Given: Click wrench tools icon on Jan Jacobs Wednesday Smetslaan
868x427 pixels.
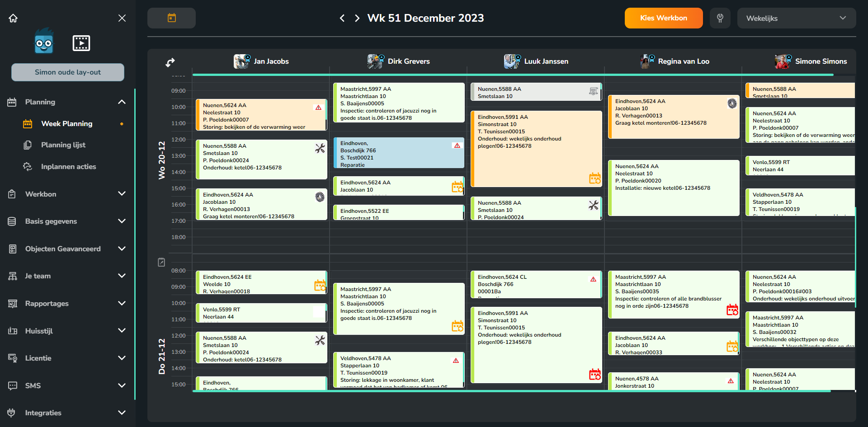Looking at the screenshot, I should coord(320,148).
